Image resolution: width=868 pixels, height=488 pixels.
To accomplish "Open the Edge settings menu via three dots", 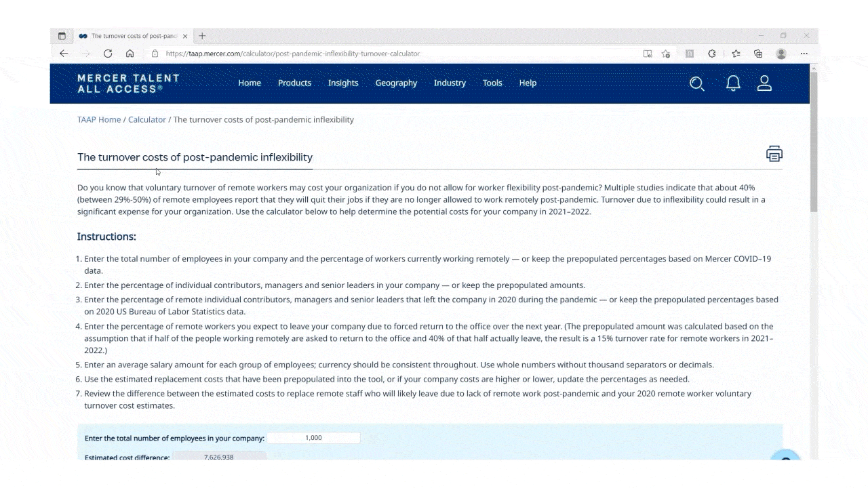I will click(804, 54).
